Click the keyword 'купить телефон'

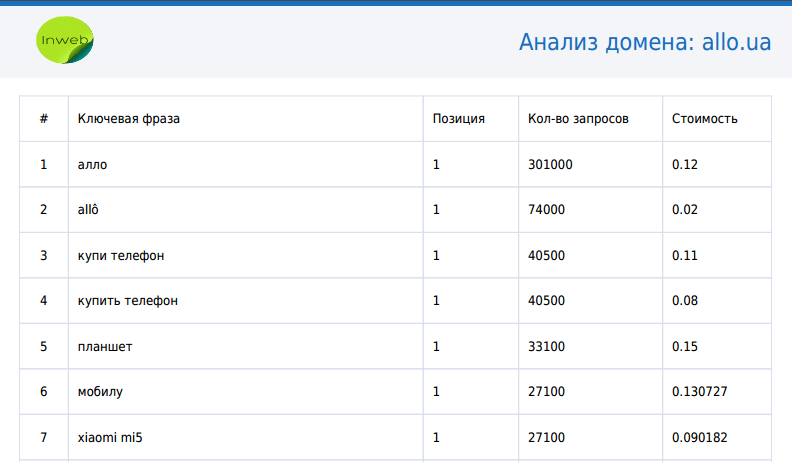click(x=128, y=301)
